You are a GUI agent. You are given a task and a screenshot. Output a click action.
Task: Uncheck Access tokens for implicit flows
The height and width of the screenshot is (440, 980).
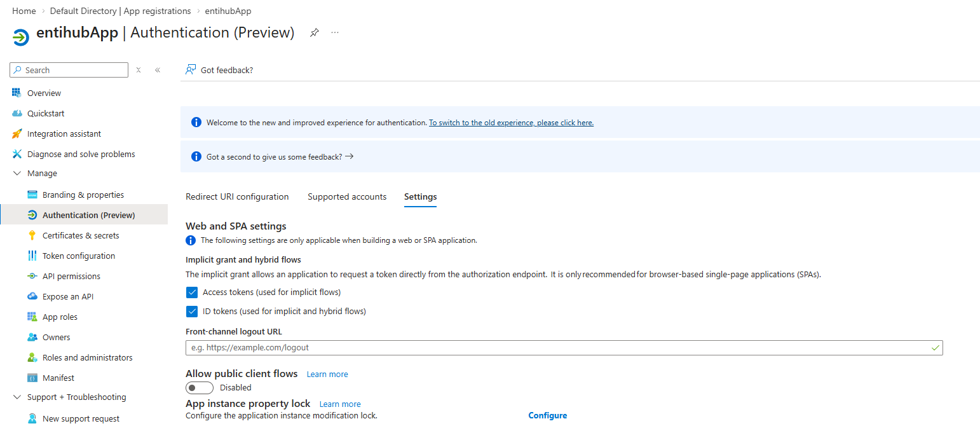click(x=191, y=292)
